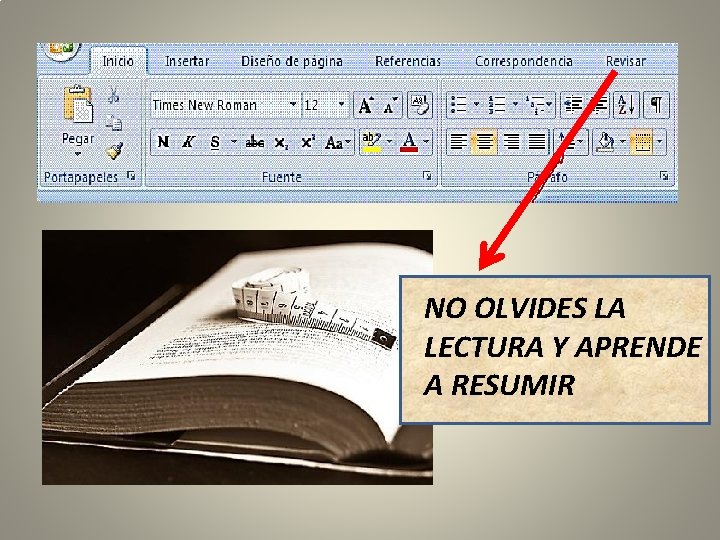Screen dimensions: 720x540
Task: Toggle Italic with the K button
Action: click(x=188, y=142)
